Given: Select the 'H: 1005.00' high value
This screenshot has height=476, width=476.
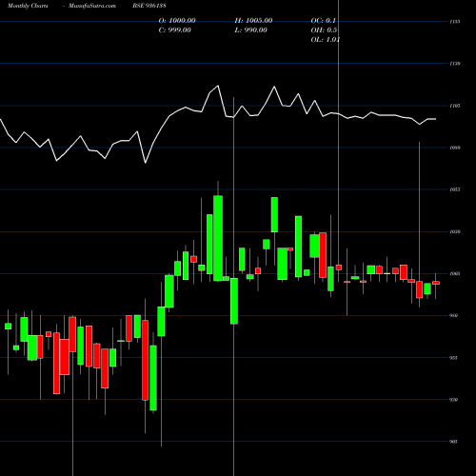Looking at the screenshot, I should point(253,21).
